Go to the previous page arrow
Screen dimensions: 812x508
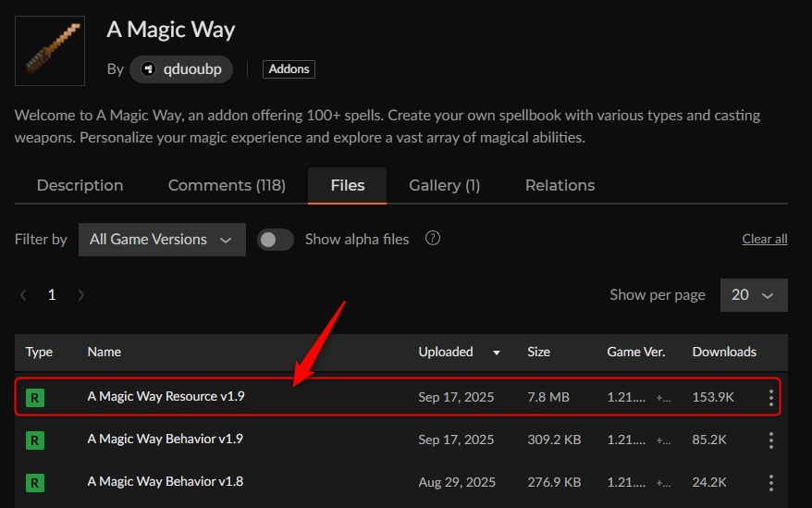tap(23, 295)
